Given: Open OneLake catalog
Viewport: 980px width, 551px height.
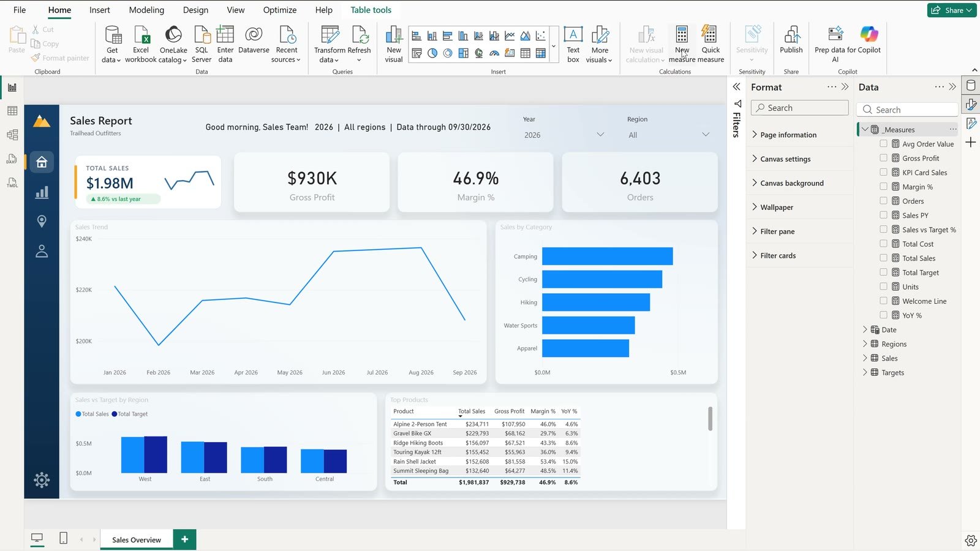Looking at the screenshot, I should tap(173, 44).
